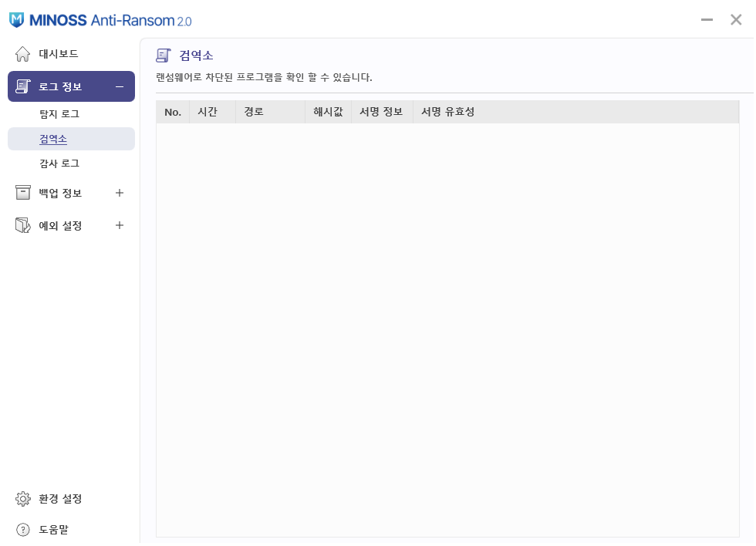Click the dashboard home icon
This screenshot has width=756, height=546.
22,54
